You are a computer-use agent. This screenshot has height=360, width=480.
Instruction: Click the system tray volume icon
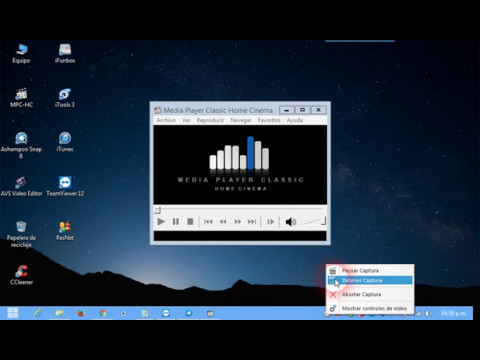pos(429,313)
